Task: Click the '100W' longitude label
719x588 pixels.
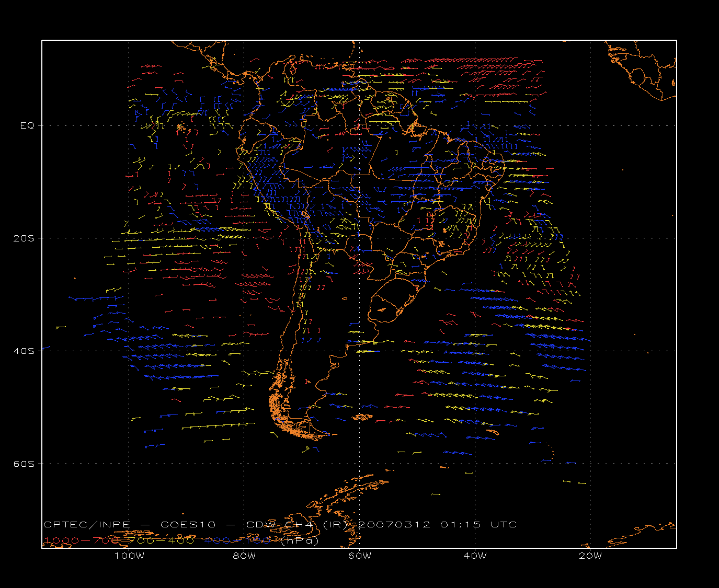Action: [129, 556]
